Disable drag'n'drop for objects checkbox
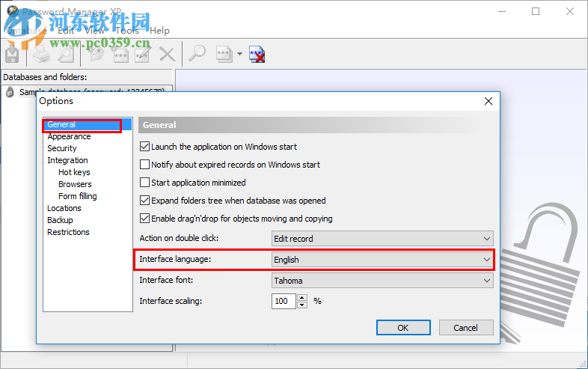This screenshot has height=369, width=588. tap(144, 219)
